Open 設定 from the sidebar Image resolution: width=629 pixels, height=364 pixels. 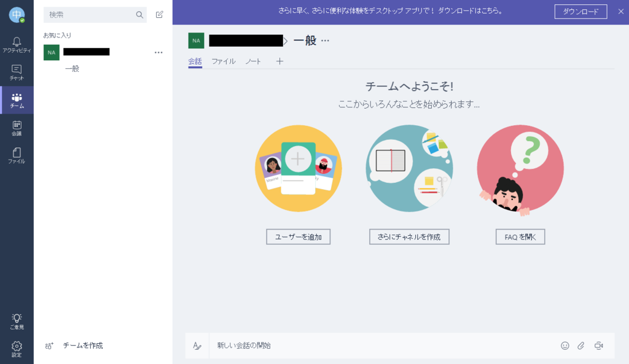point(17,347)
